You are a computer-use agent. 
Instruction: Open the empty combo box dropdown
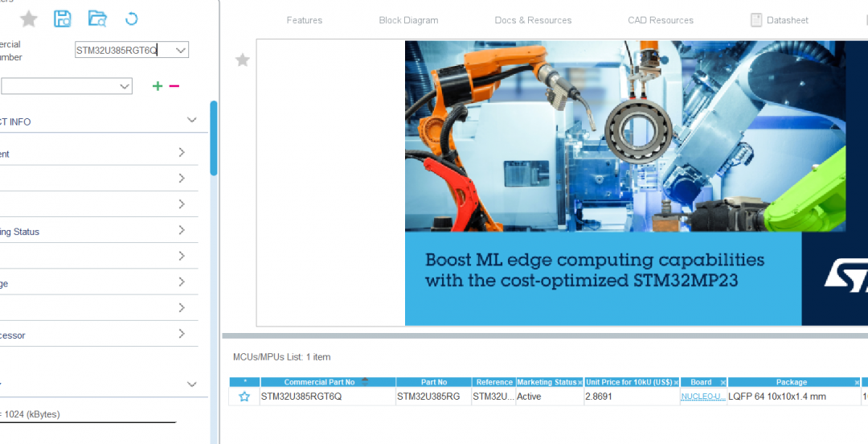point(125,86)
